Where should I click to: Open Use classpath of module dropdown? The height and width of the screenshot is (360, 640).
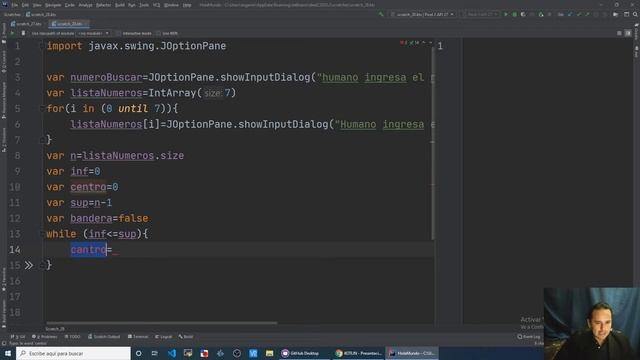click(93, 33)
